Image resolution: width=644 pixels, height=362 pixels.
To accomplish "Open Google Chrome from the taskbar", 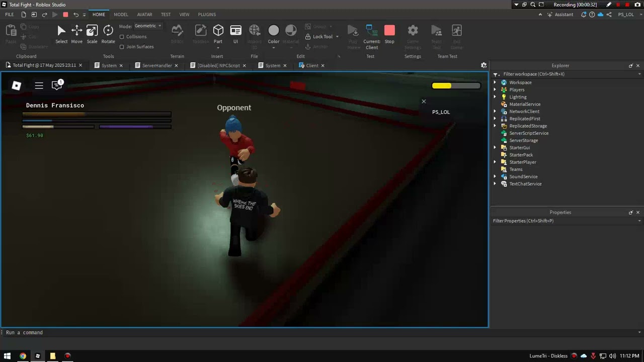I will (x=23, y=356).
